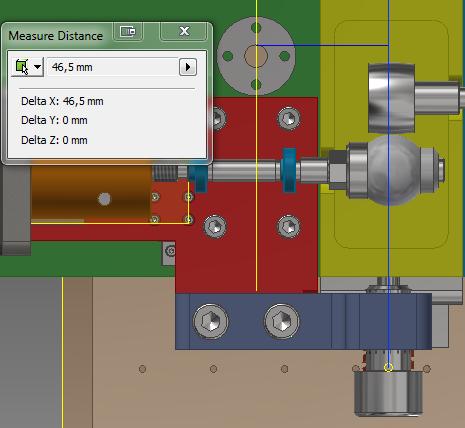
Task: Select the yellow circled measurement point at bottom
Action: (389, 367)
